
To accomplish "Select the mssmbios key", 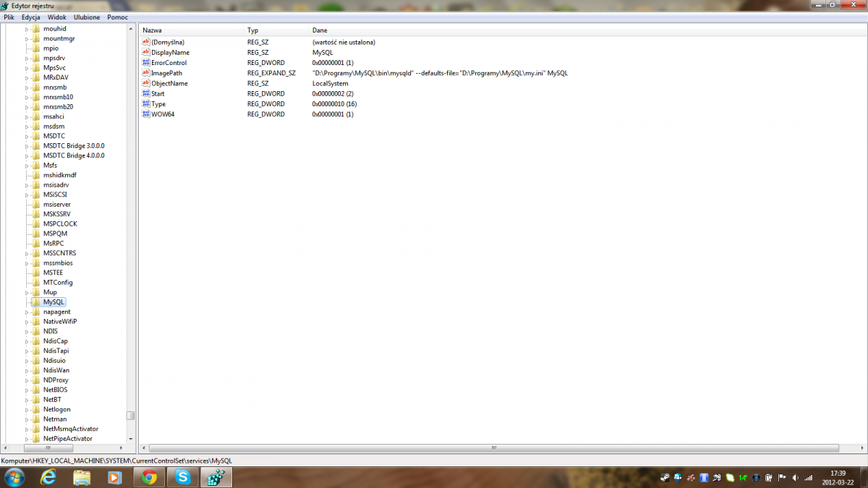I will click(58, 263).
